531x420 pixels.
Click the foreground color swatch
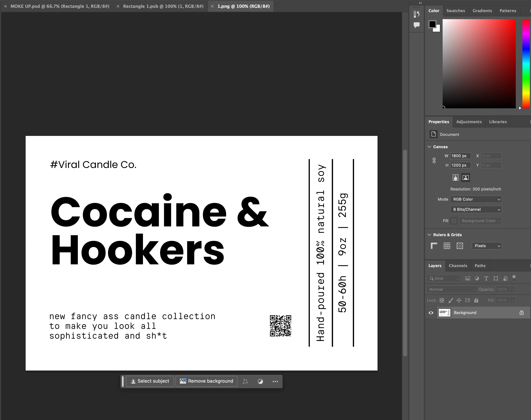[x=432, y=24]
